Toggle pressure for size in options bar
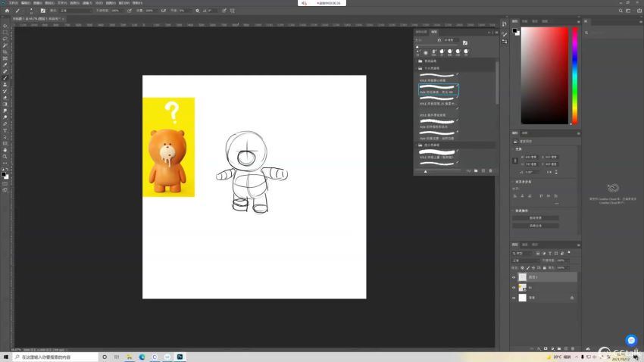The image size is (644, 362). click(224, 11)
